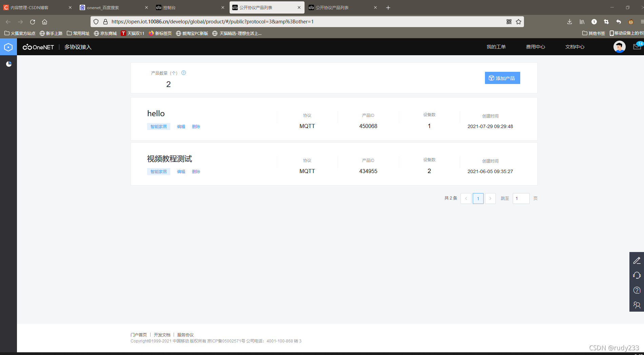The image size is (644, 355).
Task: Click the OneNET hexagon home icon
Action: point(8,47)
